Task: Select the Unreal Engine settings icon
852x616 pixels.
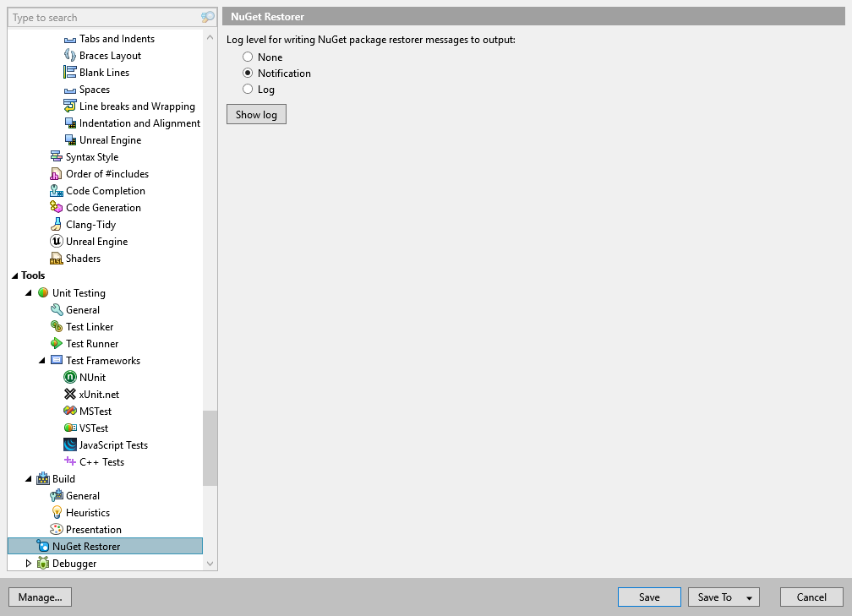Action: 55,241
